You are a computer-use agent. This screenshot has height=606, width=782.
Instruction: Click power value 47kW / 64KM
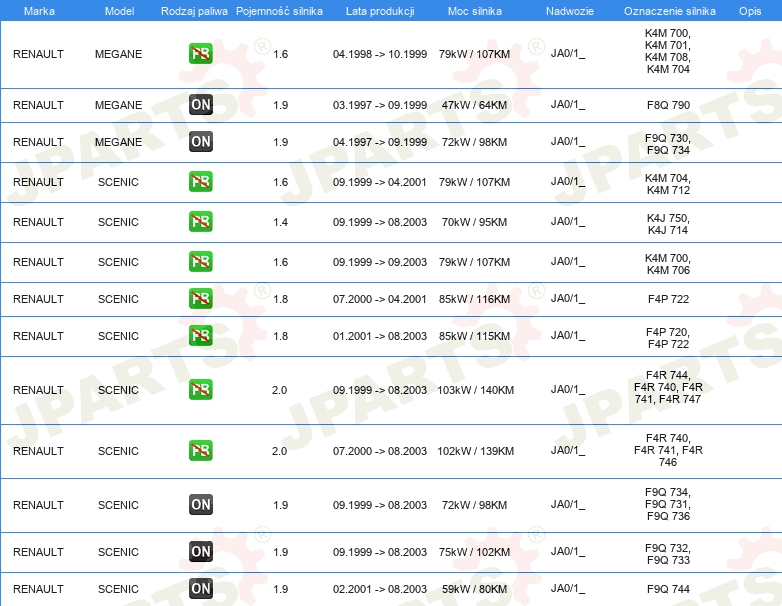(x=474, y=105)
